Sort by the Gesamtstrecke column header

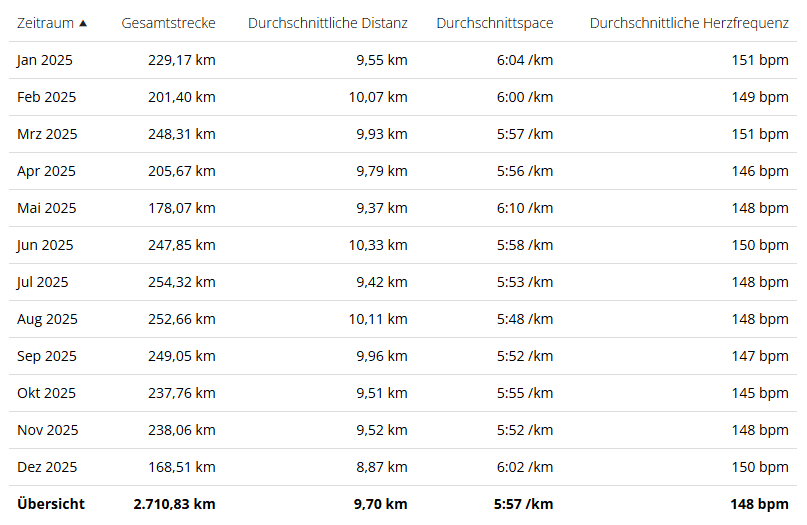click(x=168, y=23)
